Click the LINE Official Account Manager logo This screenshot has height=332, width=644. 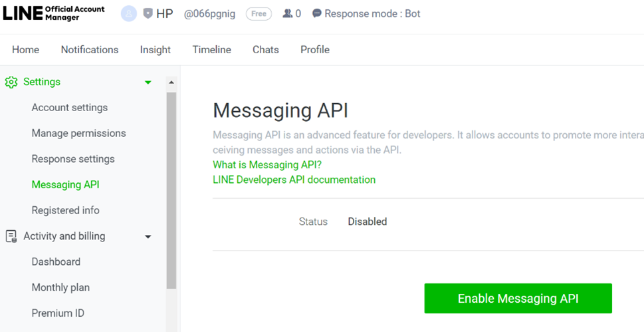coord(53,13)
